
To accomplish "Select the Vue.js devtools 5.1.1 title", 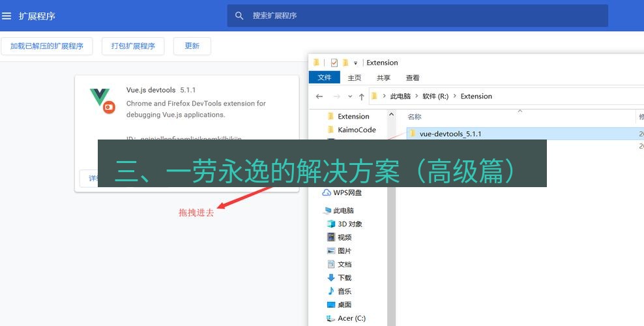I will pyautogui.click(x=161, y=90).
